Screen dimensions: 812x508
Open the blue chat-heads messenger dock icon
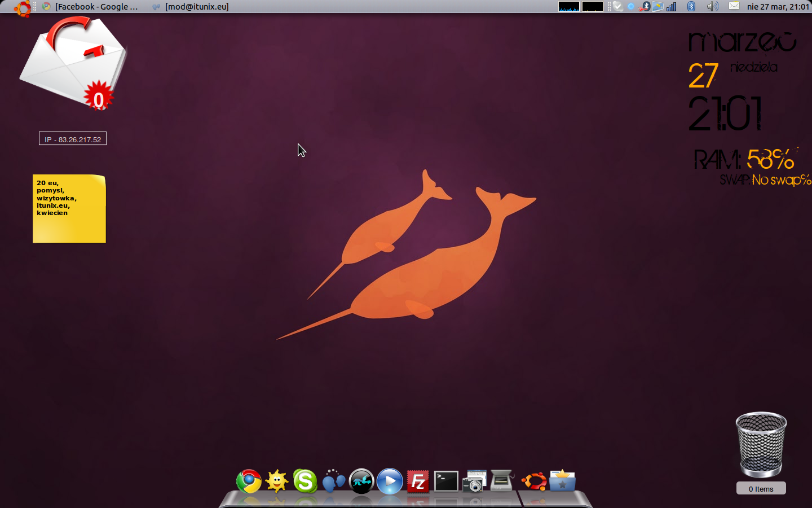tap(333, 481)
